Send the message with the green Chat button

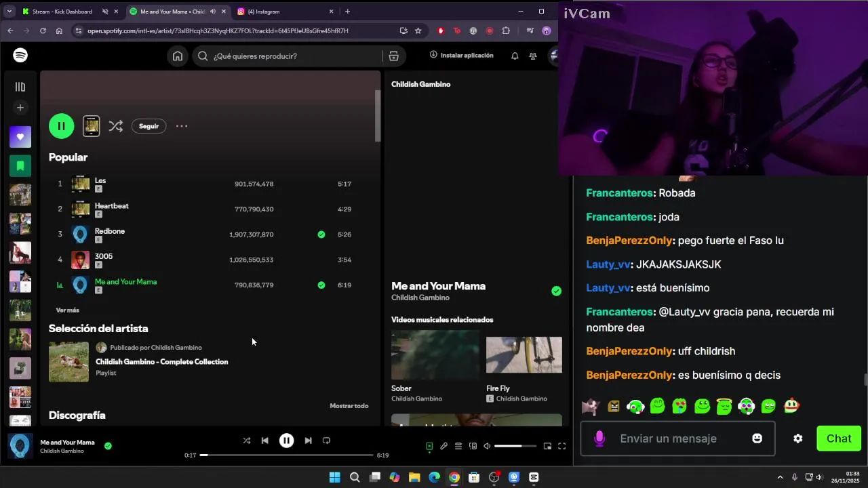pyautogui.click(x=839, y=439)
